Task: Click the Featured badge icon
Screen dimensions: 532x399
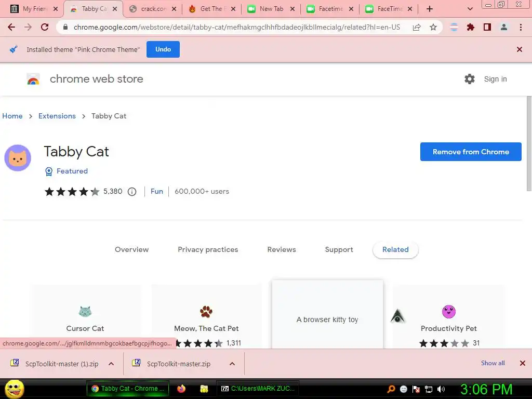Action: coord(49,171)
